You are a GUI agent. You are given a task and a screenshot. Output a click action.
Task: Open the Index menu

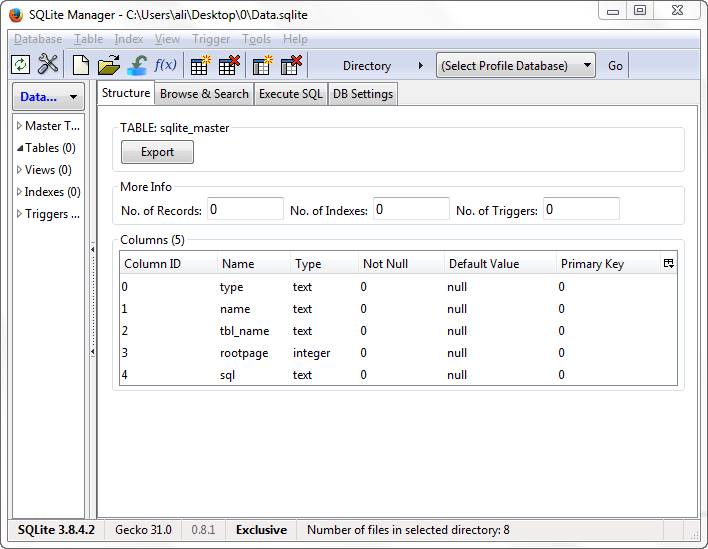coord(129,39)
